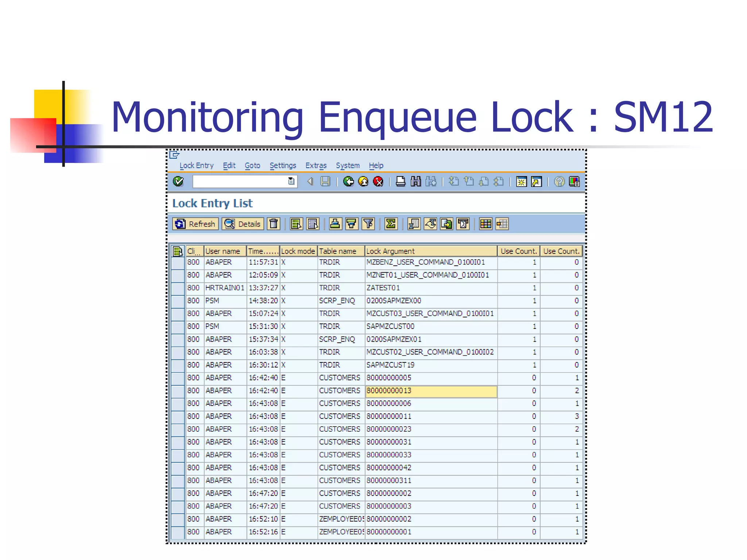
Task: Click the Delete trash can icon
Action: 274,224
